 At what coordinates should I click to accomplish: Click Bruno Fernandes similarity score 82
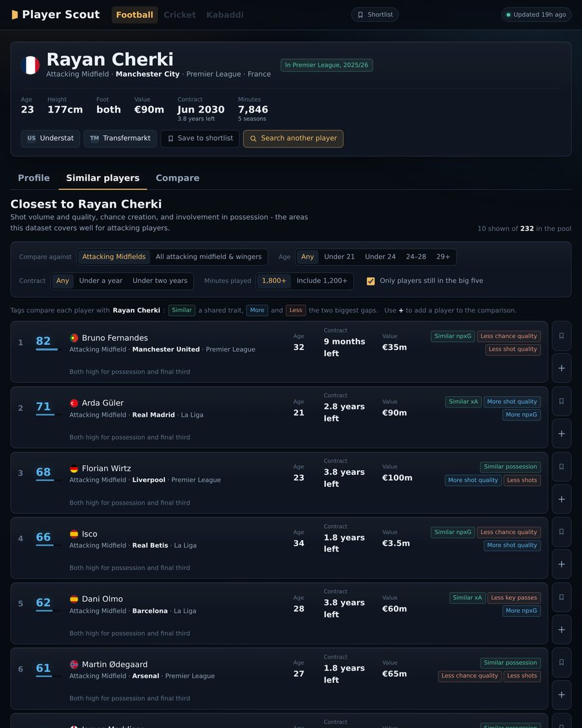(43, 341)
